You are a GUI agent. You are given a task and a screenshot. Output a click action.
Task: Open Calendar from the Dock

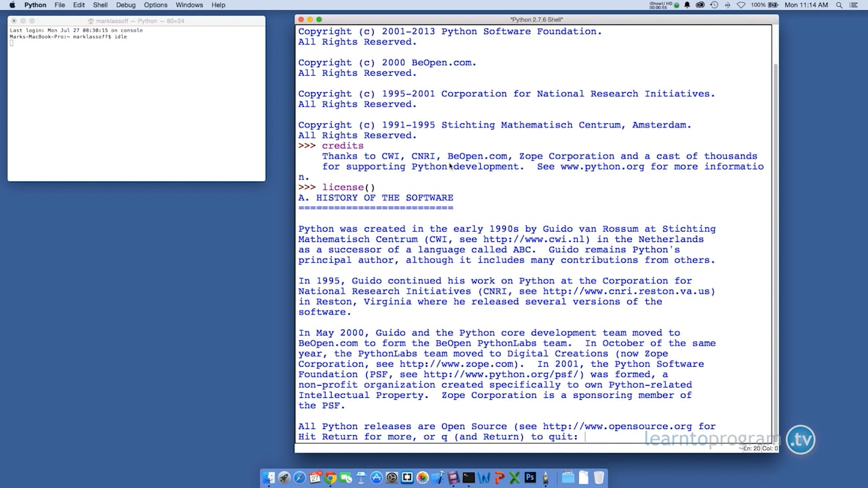315,478
